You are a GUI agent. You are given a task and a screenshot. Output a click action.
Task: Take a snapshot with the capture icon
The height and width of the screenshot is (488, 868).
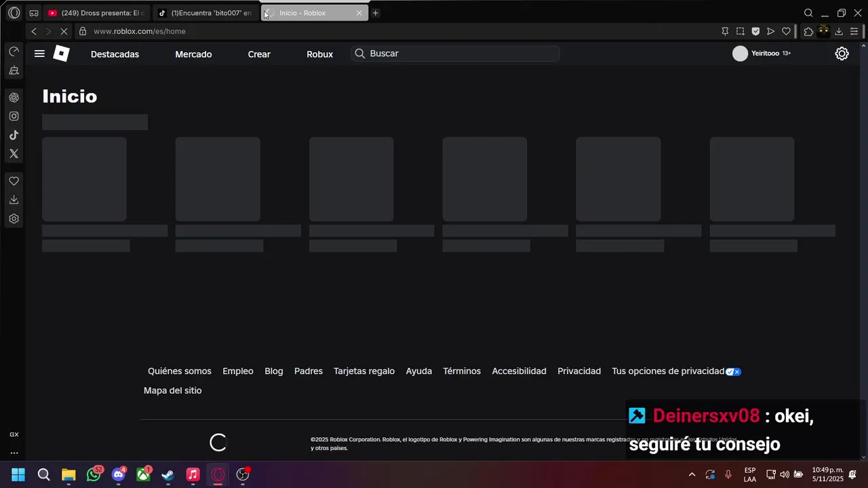(x=740, y=31)
